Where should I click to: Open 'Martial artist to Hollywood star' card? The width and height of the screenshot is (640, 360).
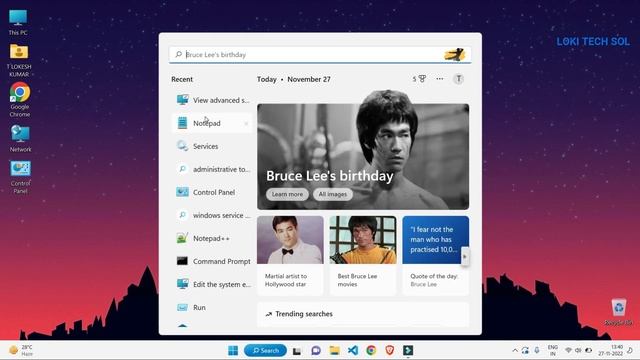point(290,256)
